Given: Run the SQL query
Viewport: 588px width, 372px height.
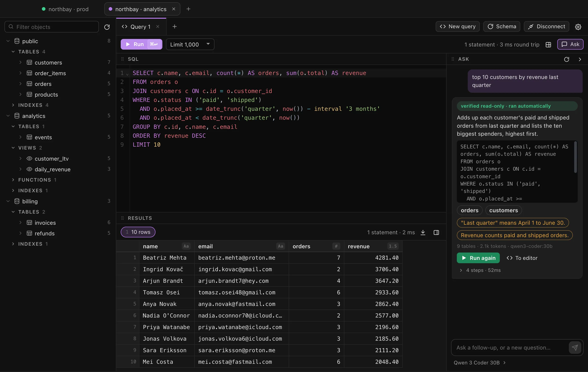Looking at the screenshot, I should [141, 44].
